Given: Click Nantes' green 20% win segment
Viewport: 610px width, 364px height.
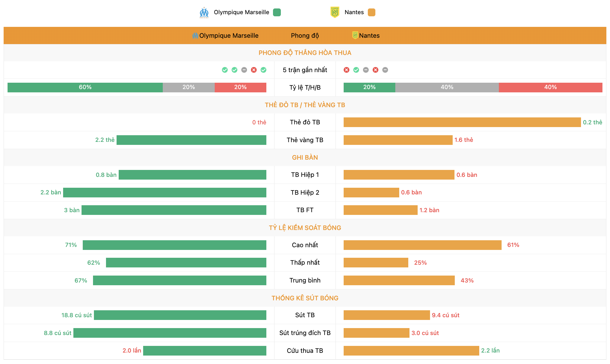Looking at the screenshot, I should 369,87.
